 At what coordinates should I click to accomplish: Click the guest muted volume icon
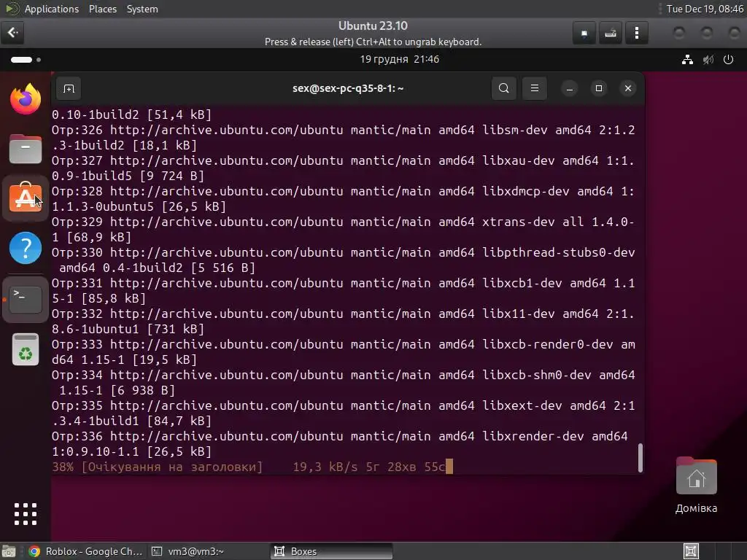click(708, 60)
